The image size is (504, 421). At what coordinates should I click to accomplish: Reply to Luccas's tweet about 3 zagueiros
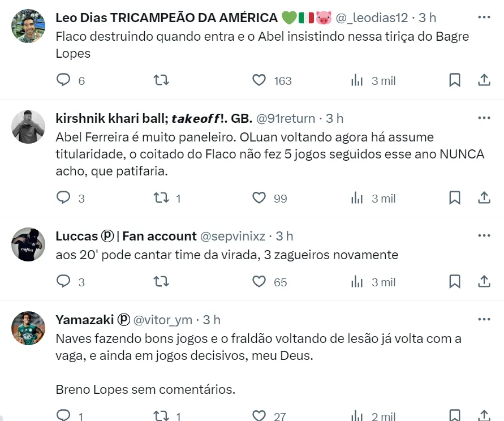point(63,282)
